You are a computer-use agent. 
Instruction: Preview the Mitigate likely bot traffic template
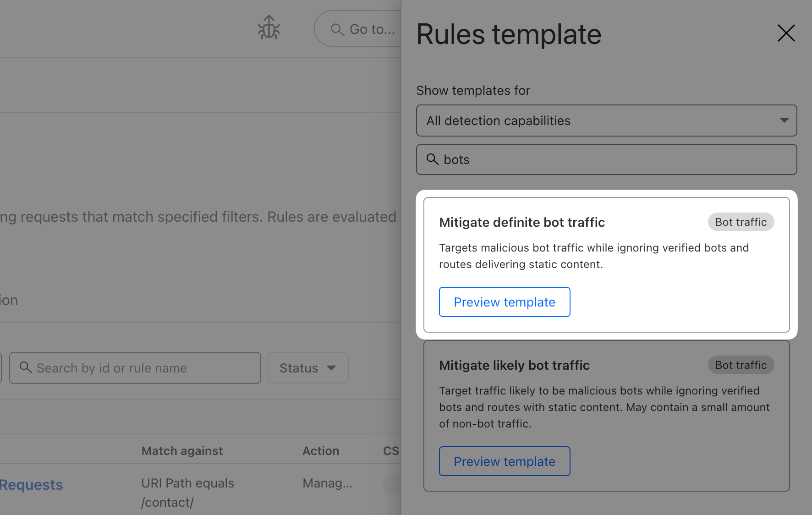[x=504, y=461]
